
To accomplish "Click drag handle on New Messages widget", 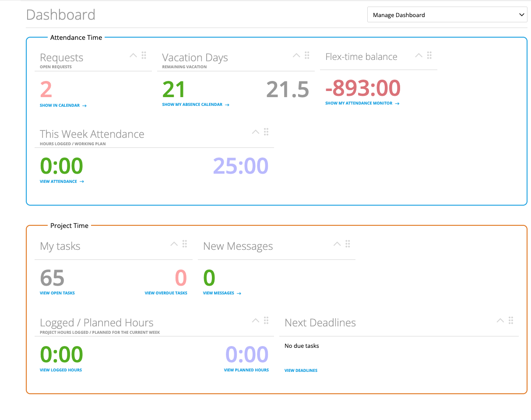I will pos(348,244).
